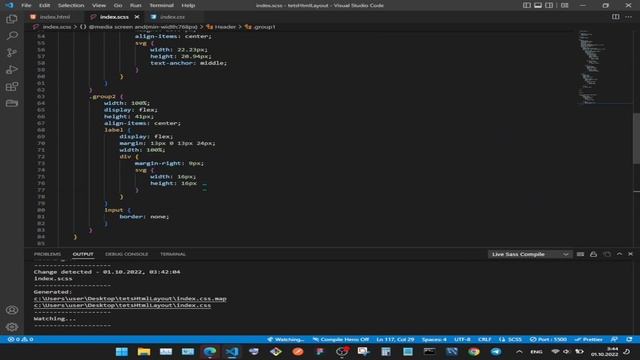
Task: Open generated index.css.map link
Action: [130, 299]
